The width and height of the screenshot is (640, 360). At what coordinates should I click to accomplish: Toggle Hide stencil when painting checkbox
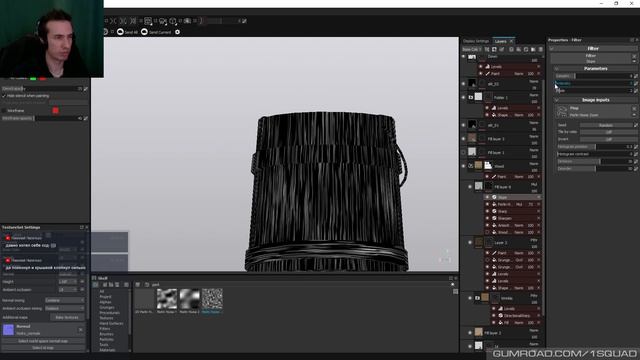click(x=4, y=96)
